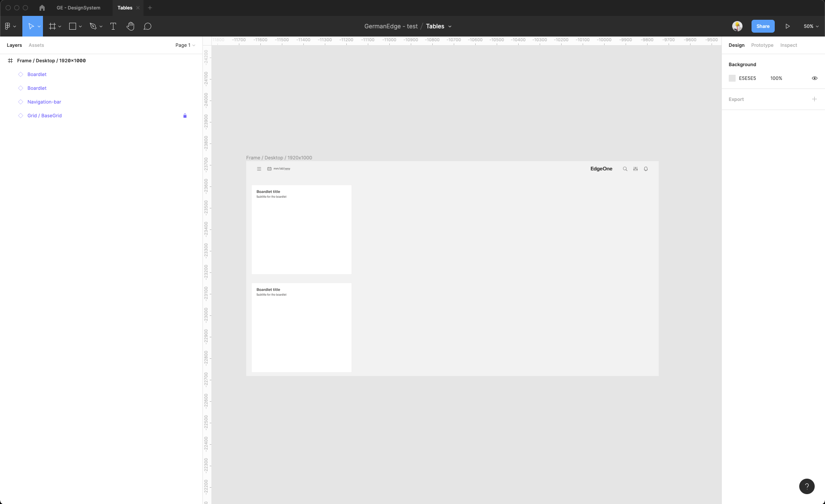825x504 pixels.
Task: Click the Present play button
Action: click(x=787, y=26)
